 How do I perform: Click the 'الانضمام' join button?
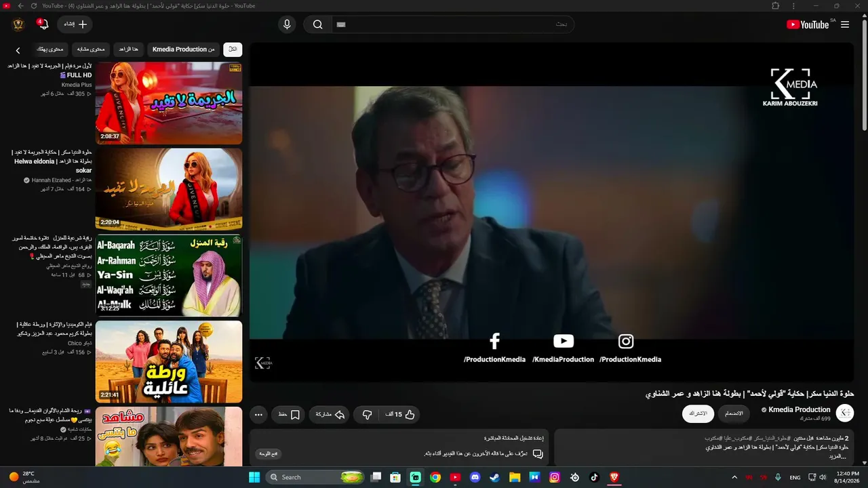(734, 413)
